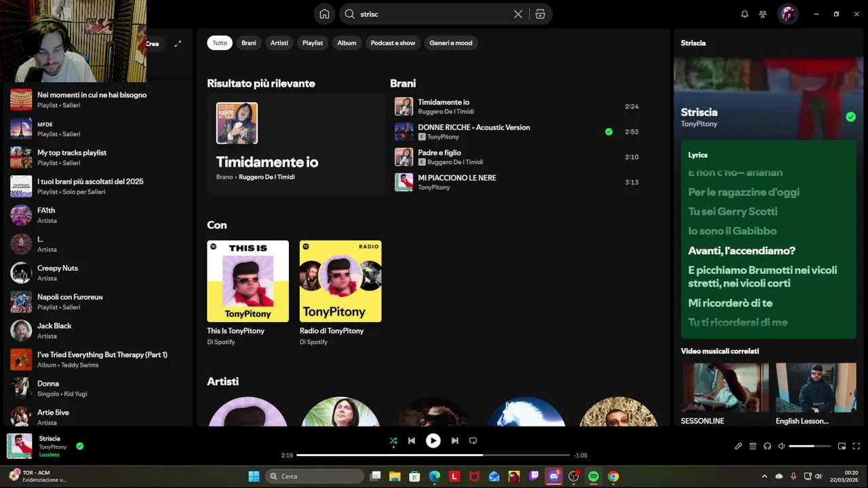Toggle repeat mode
This screenshot has width=868, height=488.
(x=473, y=441)
